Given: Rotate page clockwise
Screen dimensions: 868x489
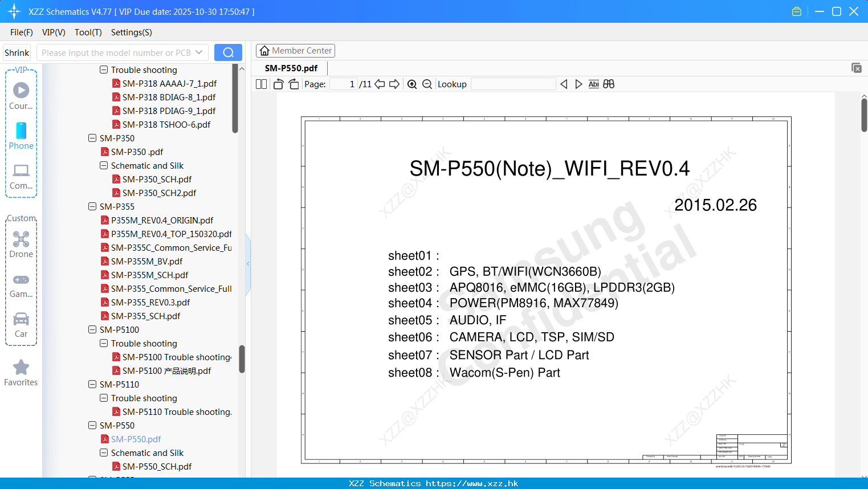Looking at the screenshot, I should point(294,84).
